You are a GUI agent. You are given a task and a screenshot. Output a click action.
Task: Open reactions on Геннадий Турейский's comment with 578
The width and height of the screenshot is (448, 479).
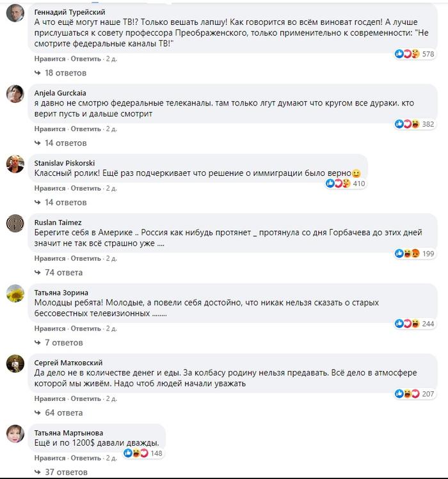click(415, 54)
